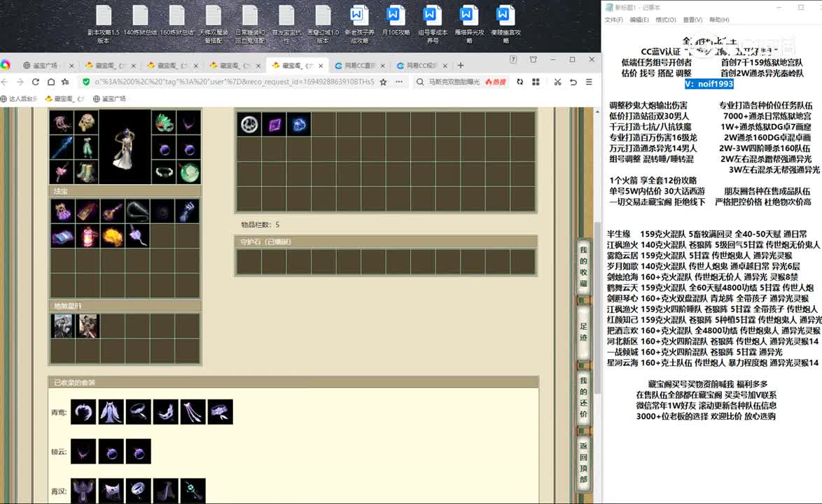
Task: Select the golden flame 法宝 icon
Action: (x=112, y=237)
